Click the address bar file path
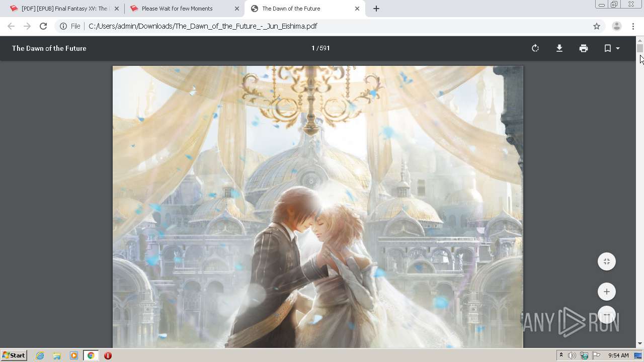The width and height of the screenshot is (644, 362). pyautogui.click(x=203, y=26)
